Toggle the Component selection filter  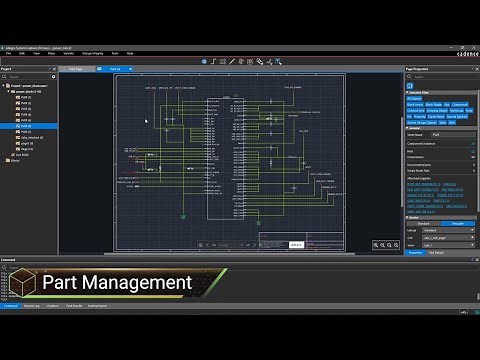tap(460, 105)
